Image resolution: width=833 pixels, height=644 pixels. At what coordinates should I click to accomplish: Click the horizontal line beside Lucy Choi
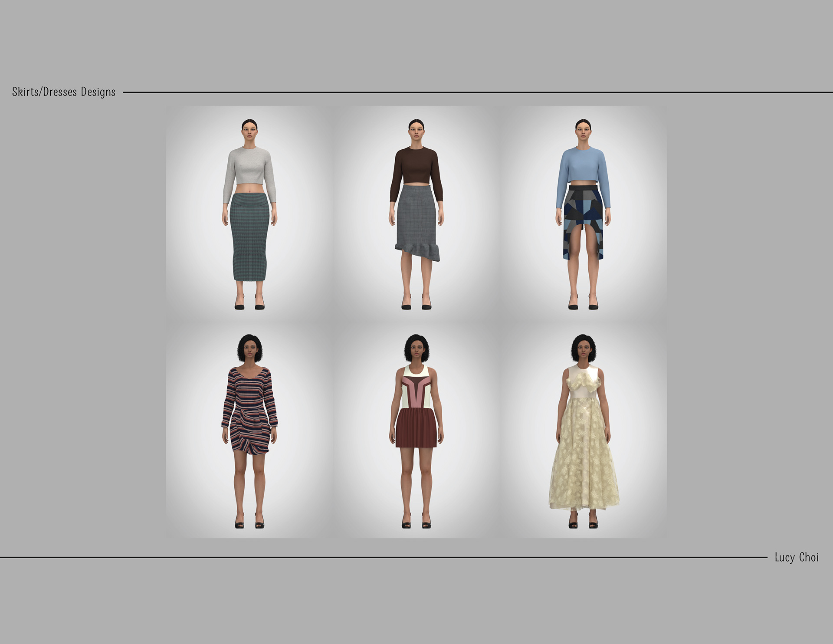(x=382, y=557)
